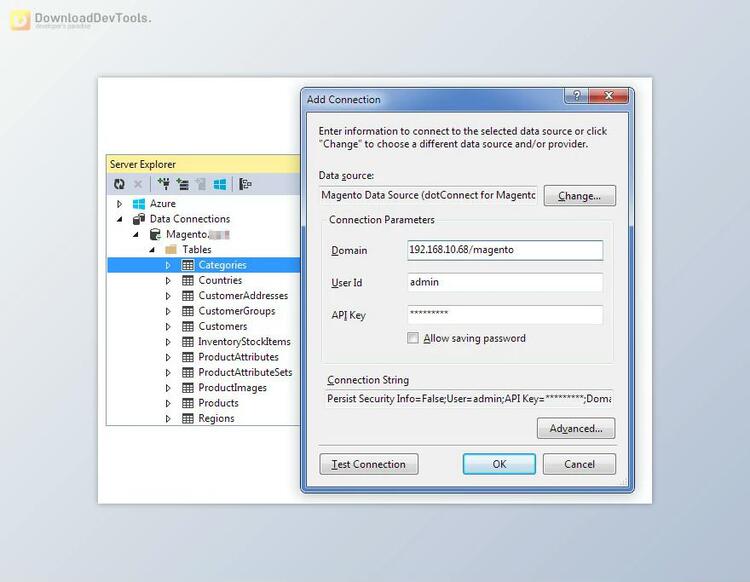Click the User Id input field

[505, 282]
